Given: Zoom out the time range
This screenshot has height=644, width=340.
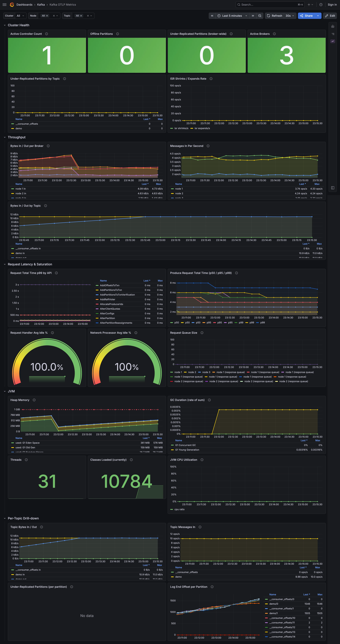Looking at the screenshot, I should [x=260, y=16].
